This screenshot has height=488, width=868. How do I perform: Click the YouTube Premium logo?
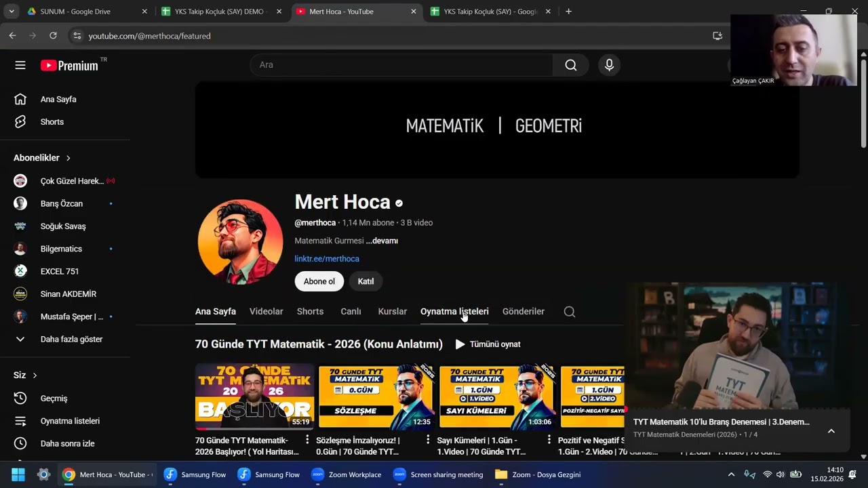(69, 65)
